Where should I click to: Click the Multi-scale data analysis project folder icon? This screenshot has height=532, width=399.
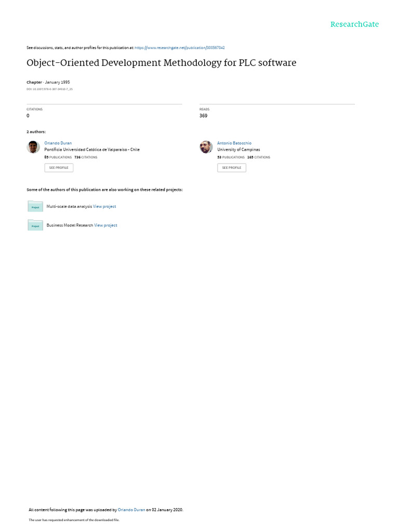click(35, 206)
